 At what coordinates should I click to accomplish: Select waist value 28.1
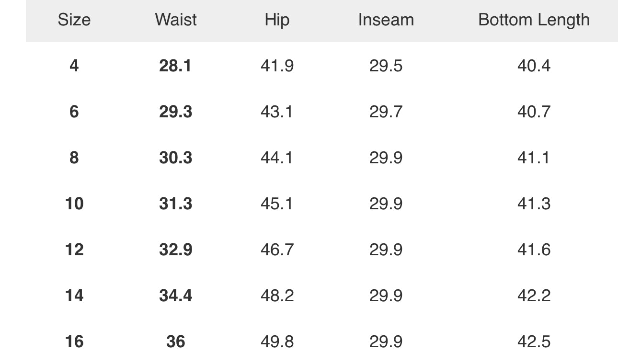175,66
